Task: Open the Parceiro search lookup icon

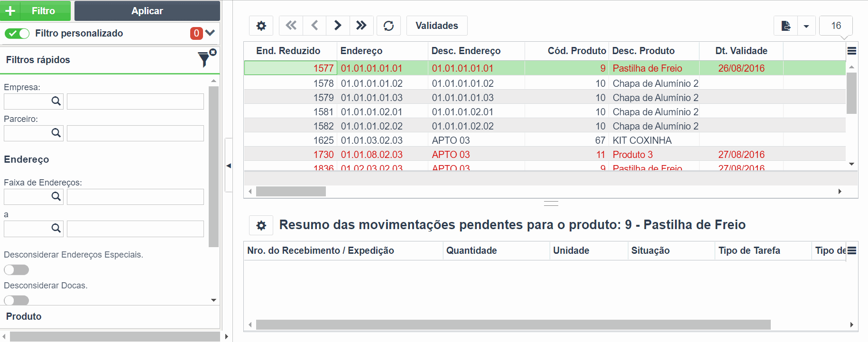Action: [56, 133]
